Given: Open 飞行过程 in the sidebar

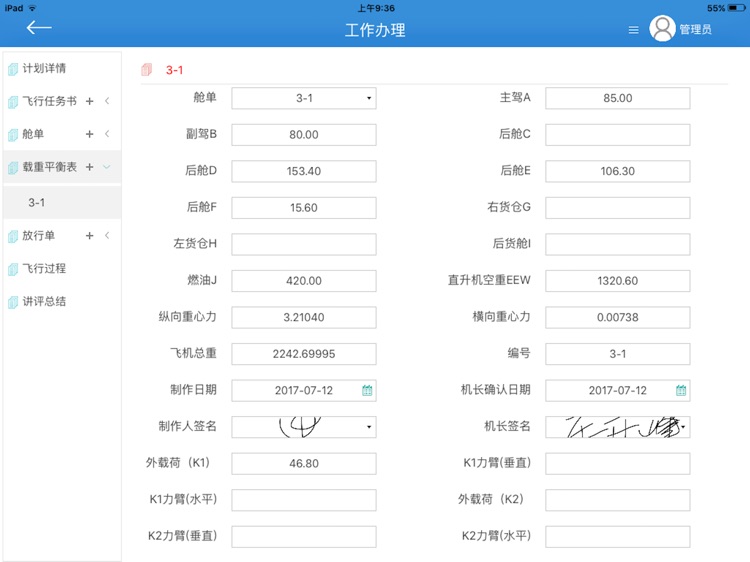Looking at the screenshot, I should (x=44, y=268).
